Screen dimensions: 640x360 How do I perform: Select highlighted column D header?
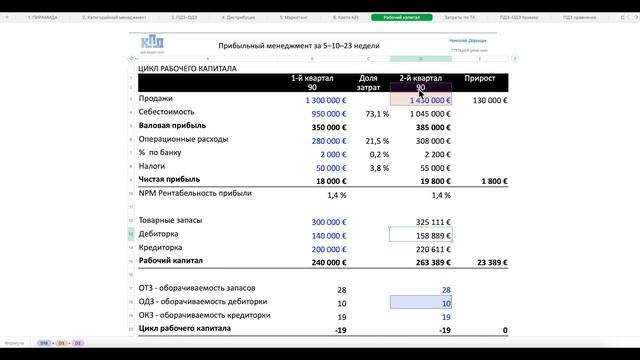(421, 59)
